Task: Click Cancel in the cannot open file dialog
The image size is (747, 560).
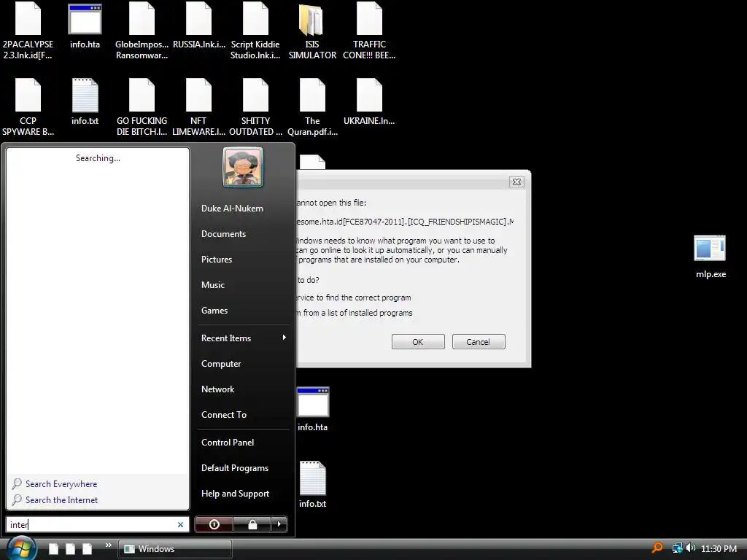Action: (479, 342)
